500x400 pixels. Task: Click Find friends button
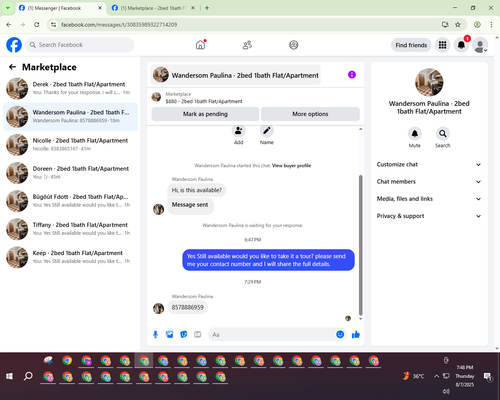point(411,45)
